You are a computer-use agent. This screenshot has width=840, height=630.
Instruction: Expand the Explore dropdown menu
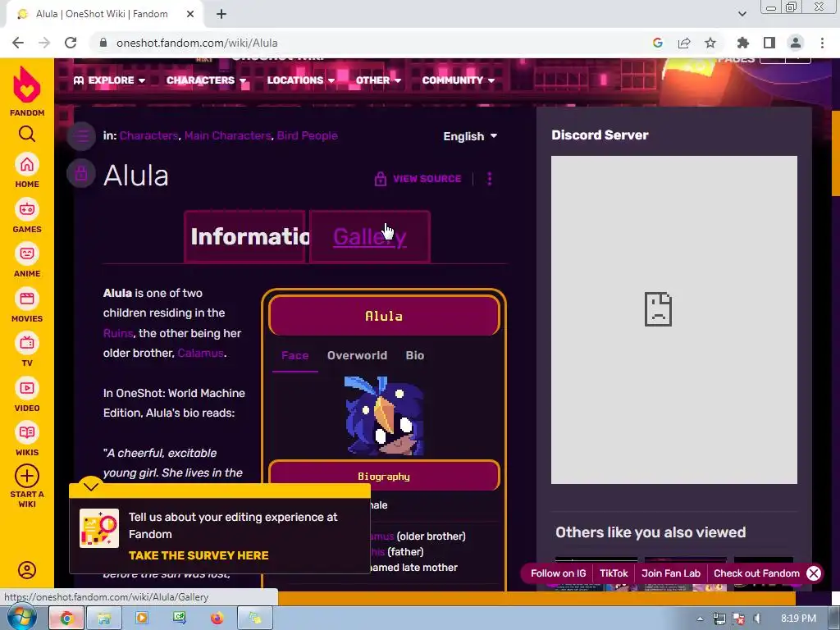pyautogui.click(x=110, y=80)
